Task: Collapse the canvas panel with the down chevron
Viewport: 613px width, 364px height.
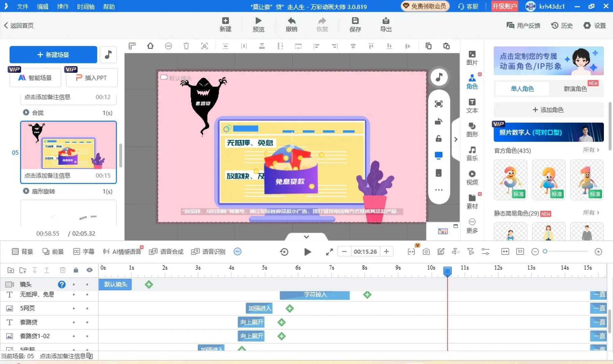Action: click(x=306, y=237)
